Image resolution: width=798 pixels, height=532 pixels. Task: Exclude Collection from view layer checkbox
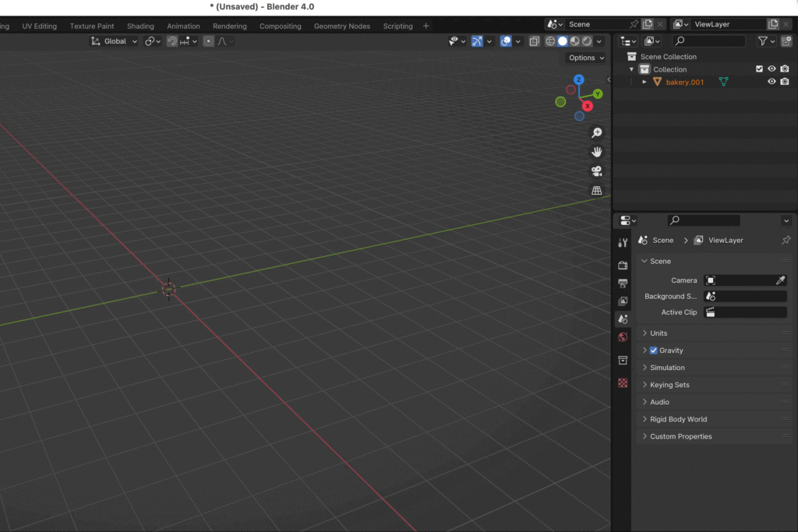click(x=759, y=69)
